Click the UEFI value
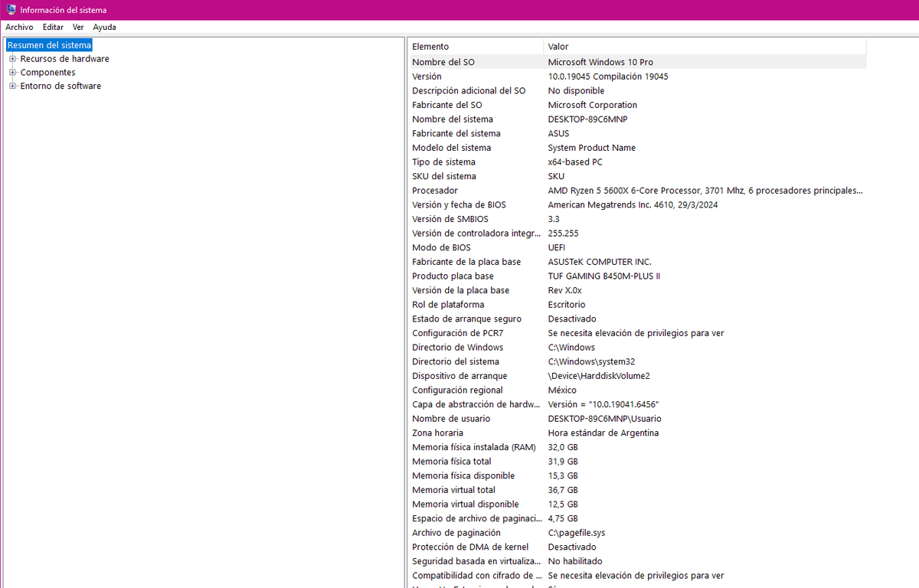The height and width of the screenshot is (588, 919). (x=557, y=248)
